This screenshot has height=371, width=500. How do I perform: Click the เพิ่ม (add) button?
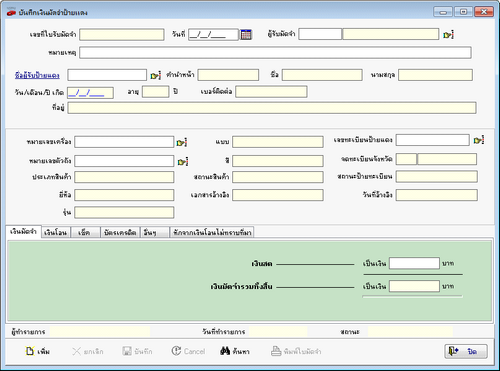(x=38, y=351)
